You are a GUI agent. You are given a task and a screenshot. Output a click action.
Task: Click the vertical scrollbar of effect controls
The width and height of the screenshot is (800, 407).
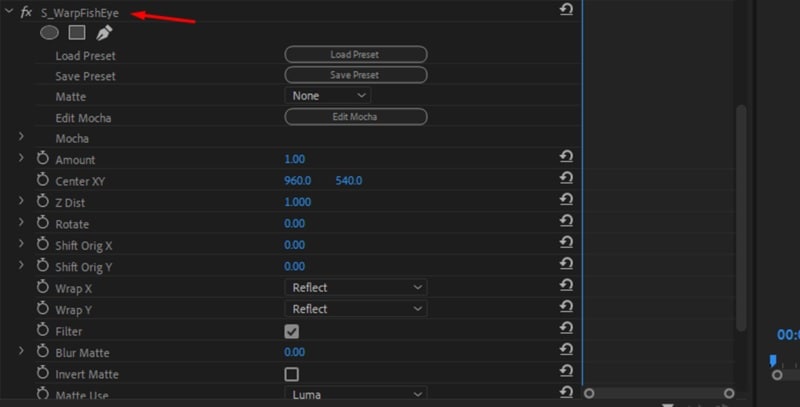741,218
